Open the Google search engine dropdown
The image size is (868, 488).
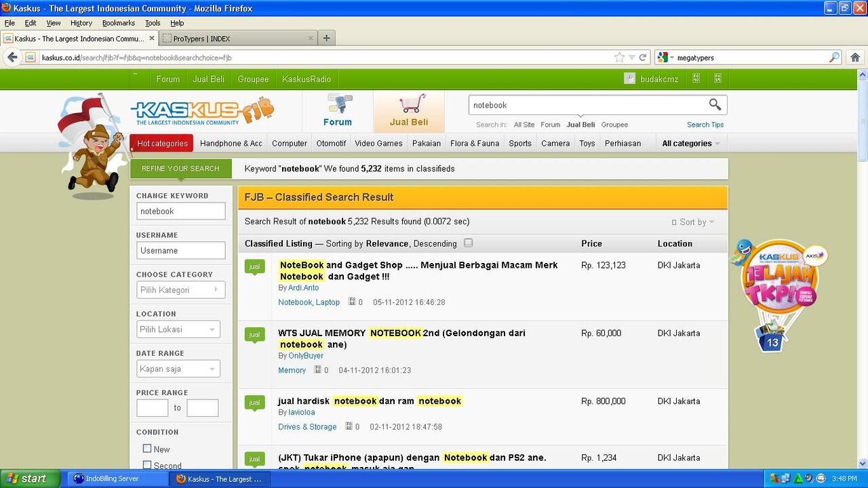[665, 58]
